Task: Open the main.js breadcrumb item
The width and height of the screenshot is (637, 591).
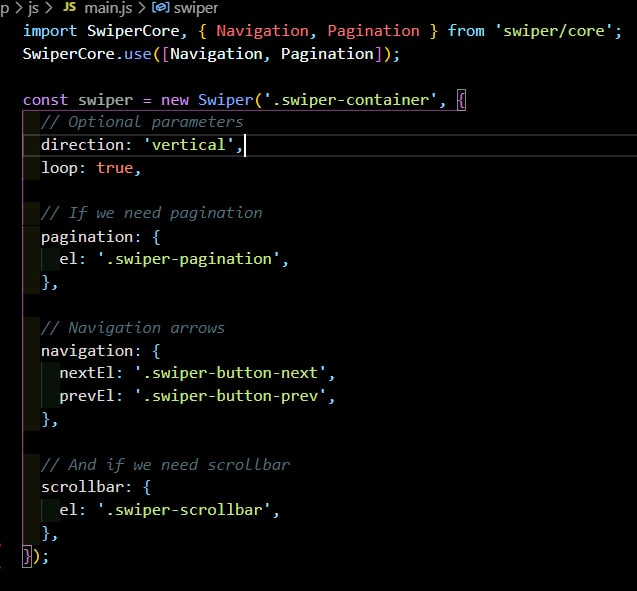Action: click(x=108, y=8)
